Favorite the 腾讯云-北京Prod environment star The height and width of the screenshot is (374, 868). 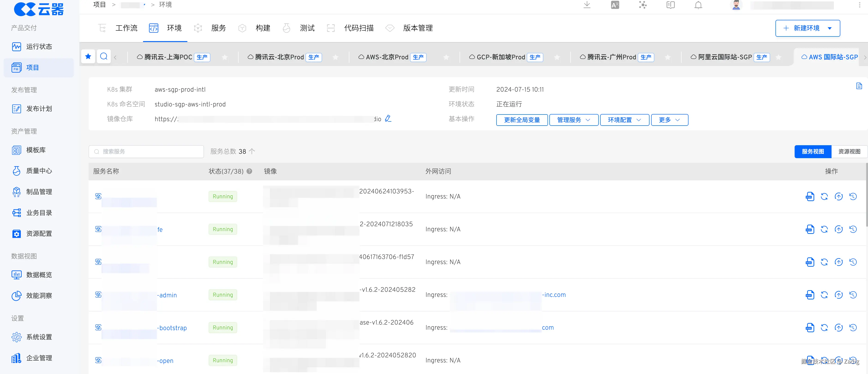click(x=336, y=57)
